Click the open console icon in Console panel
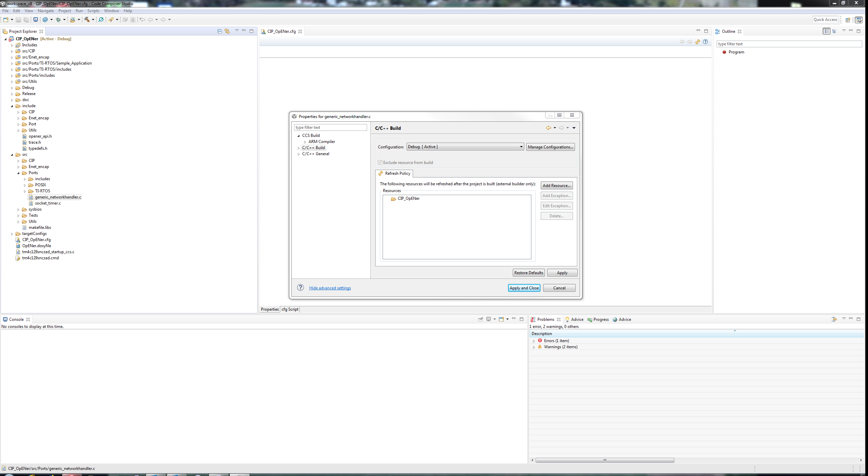The height and width of the screenshot is (476, 868). point(502,319)
